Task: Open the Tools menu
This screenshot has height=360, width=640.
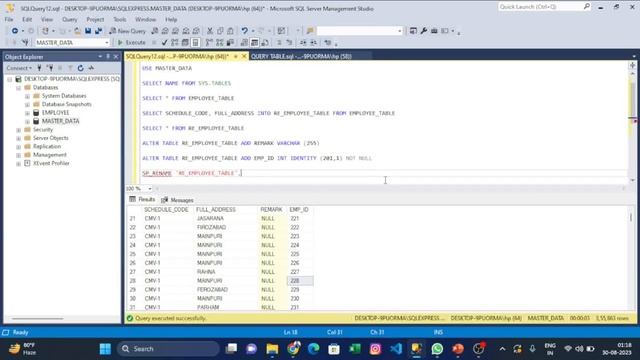Action: [x=120, y=19]
